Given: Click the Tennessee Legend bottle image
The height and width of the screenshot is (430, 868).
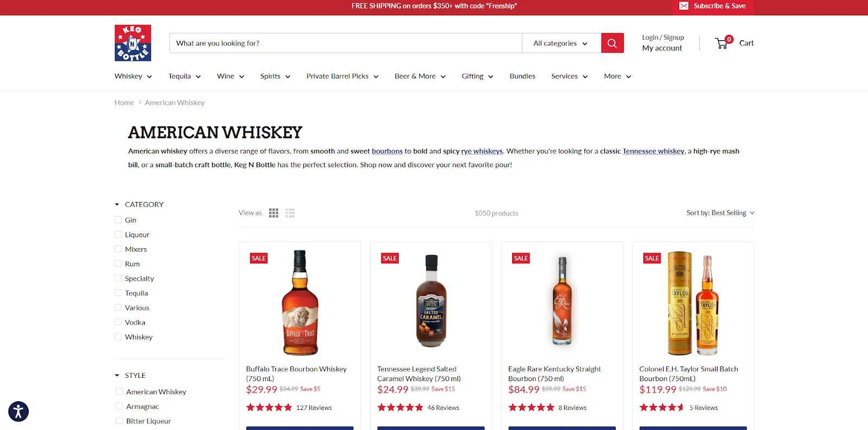Looking at the screenshot, I should (431, 301).
